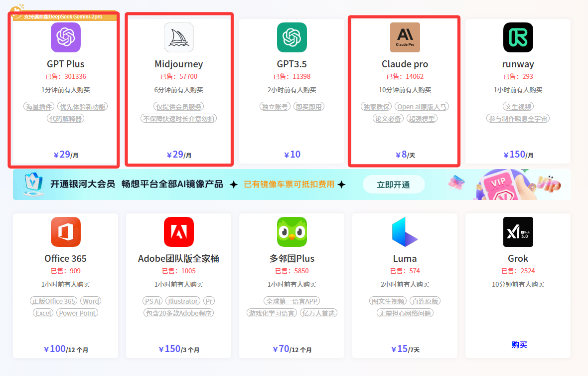Screen dimensions: 588x376
Task: Open the GPT Plus product title
Action: click(66, 64)
